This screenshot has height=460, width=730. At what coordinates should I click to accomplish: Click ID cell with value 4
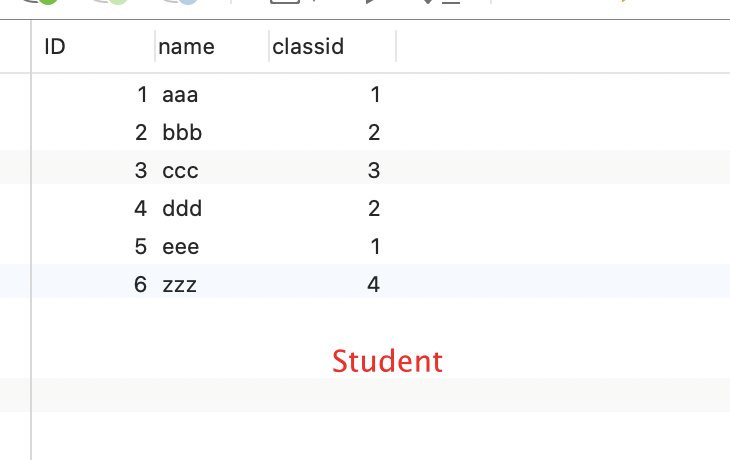(141, 208)
